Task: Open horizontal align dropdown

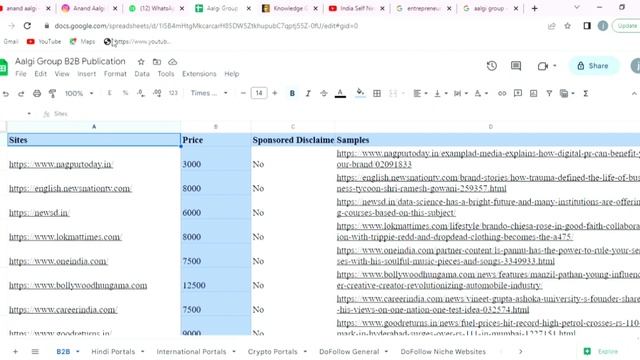Action: tap(420, 93)
